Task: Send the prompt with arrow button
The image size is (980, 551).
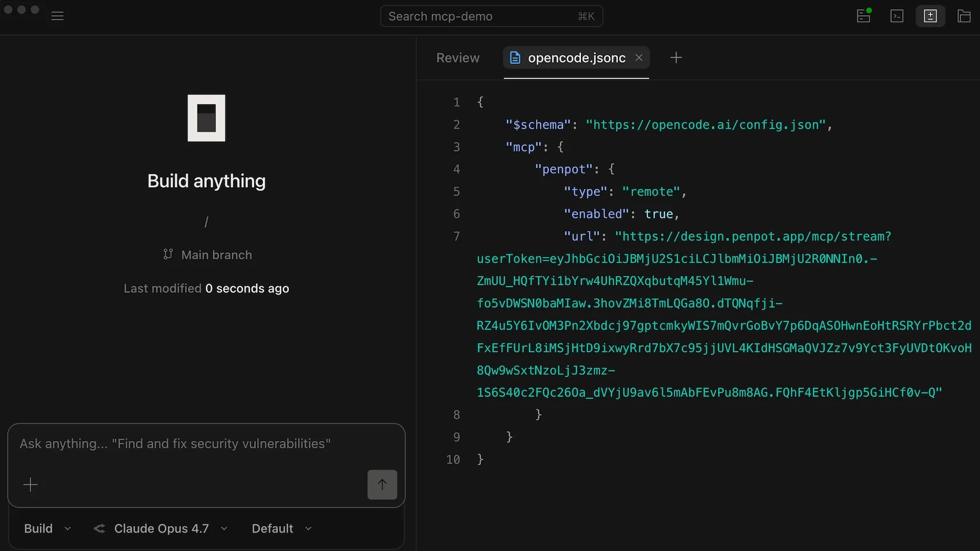Action: [x=382, y=485]
